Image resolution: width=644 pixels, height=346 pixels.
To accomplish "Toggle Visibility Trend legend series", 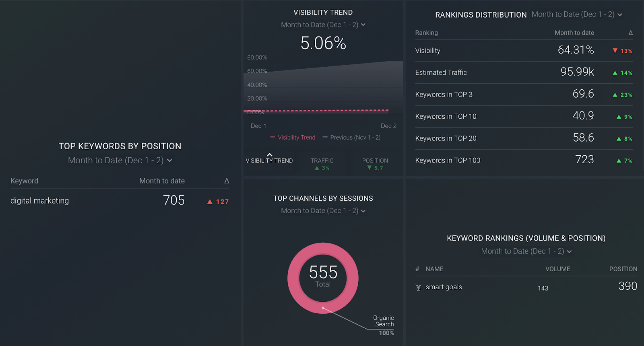I will [293, 138].
